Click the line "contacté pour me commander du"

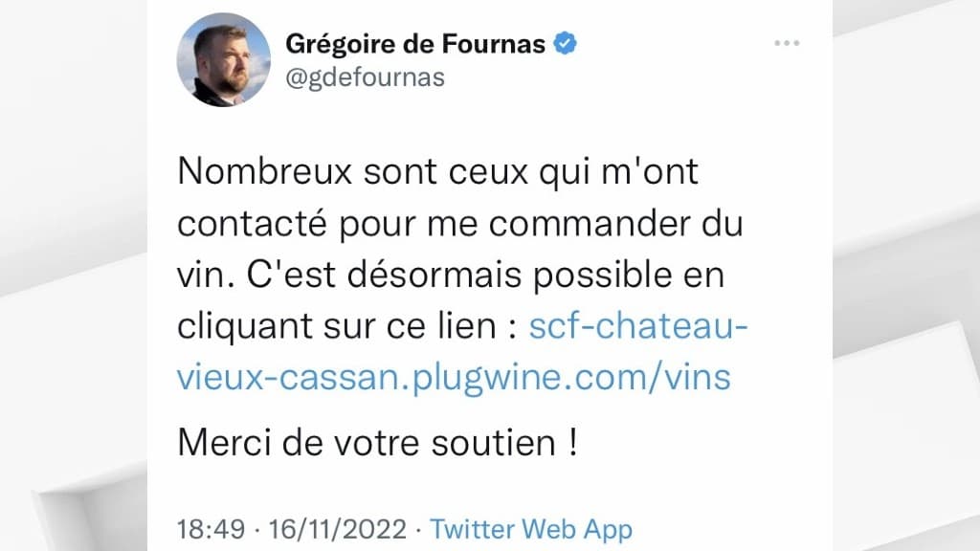[460, 224]
